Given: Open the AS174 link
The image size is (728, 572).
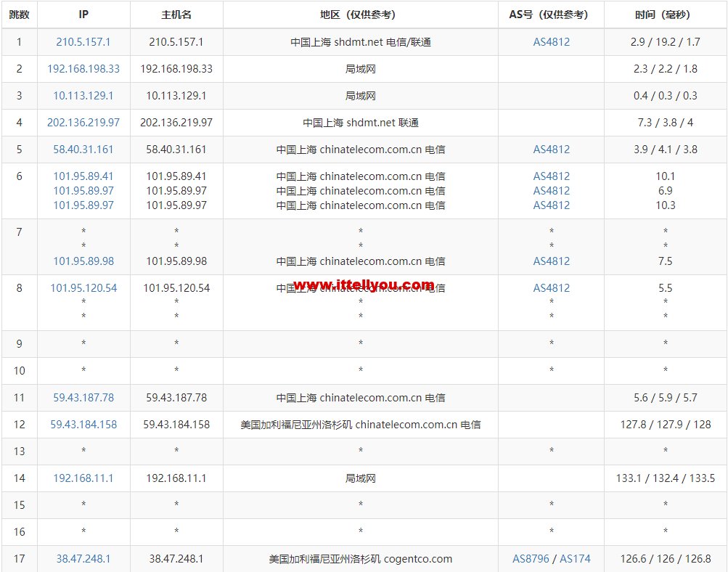Looking at the screenshot, I should coord(575,559).
